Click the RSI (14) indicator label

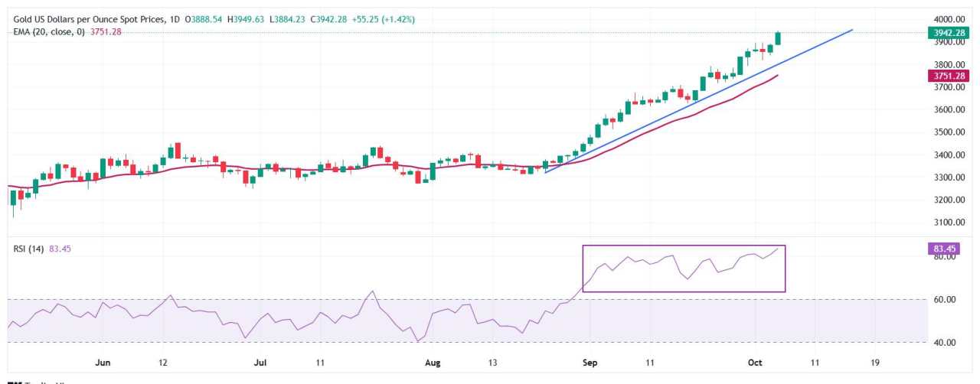(29, 249)
